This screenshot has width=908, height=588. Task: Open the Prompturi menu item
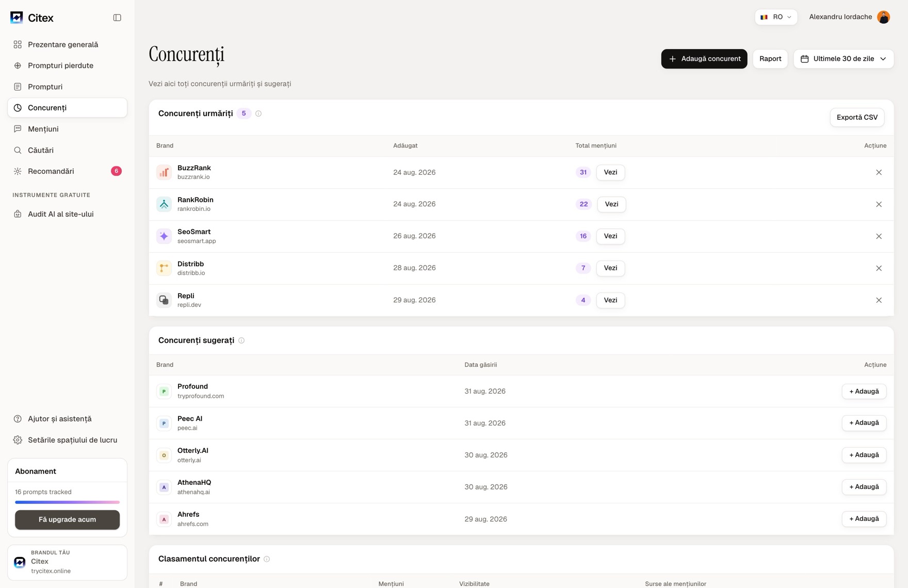[x=67, y=87]
